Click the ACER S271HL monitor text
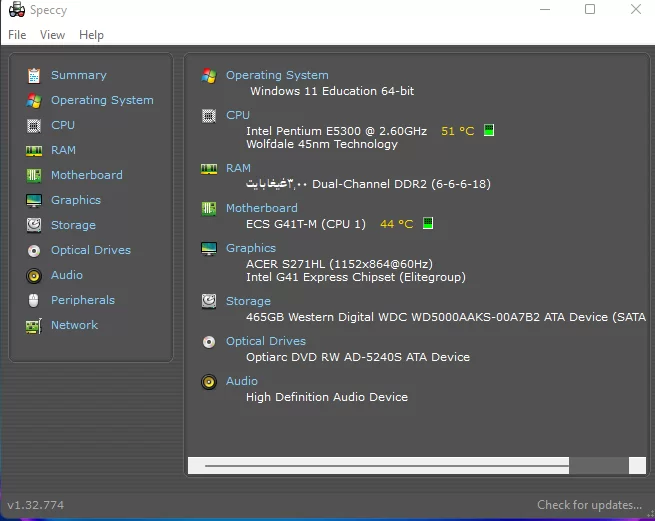This screenshot has width=655, height=521. [x=340, y=264]
